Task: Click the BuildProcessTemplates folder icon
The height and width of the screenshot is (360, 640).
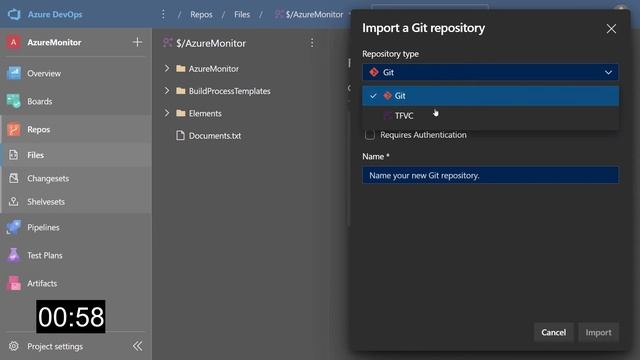Action: [x=180, y=91]
